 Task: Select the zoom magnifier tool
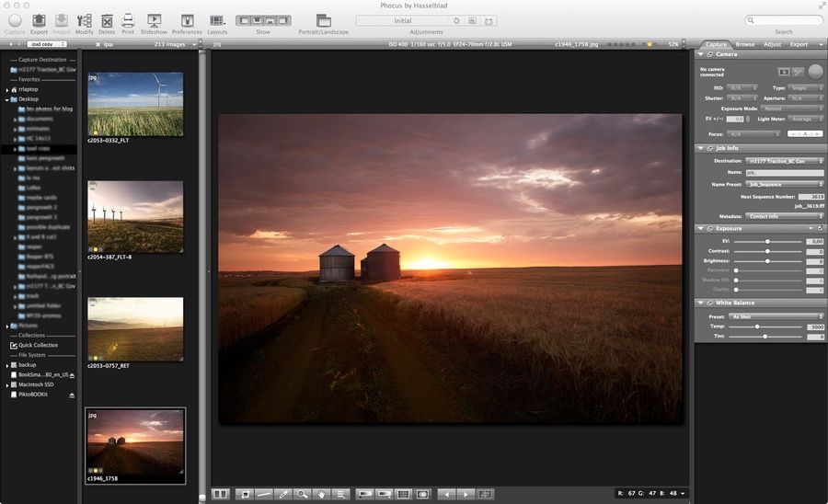tap(302, 494)
